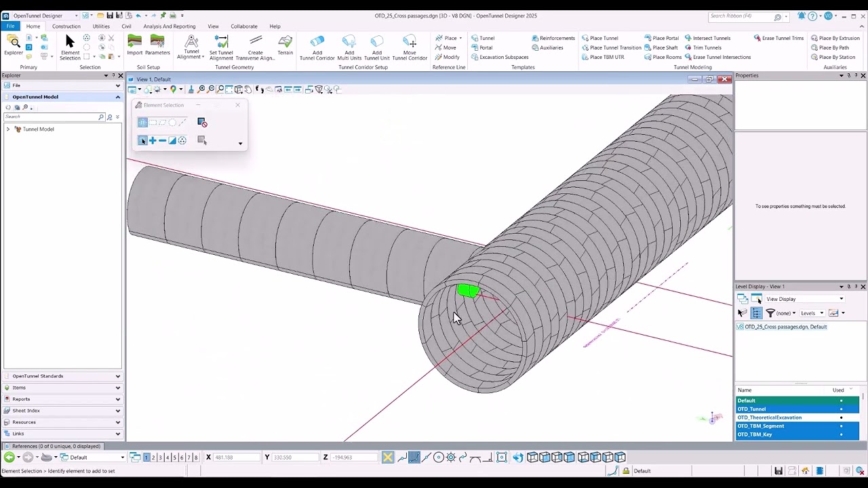Viewport: 868px width, 488px height.
Task: Choose Place Tunnel Transition
Action: pos(611,47)
